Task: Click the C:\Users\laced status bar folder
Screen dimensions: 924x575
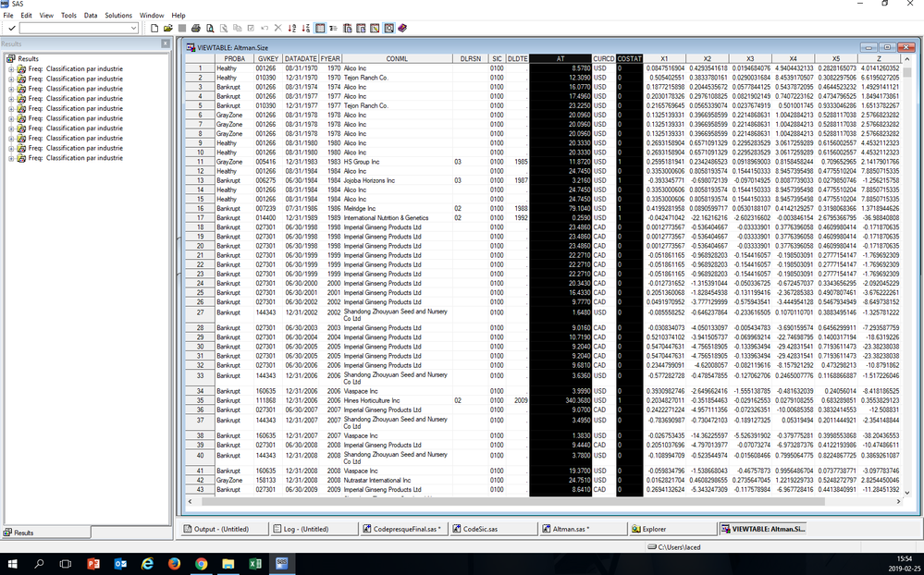Action: [674, 546]
